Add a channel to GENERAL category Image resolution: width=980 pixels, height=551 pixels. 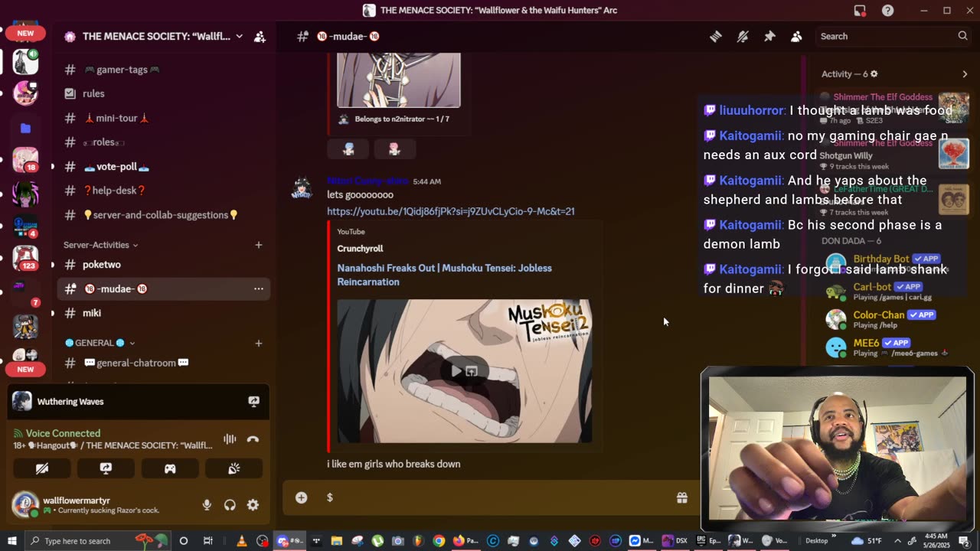click(258, 343)
